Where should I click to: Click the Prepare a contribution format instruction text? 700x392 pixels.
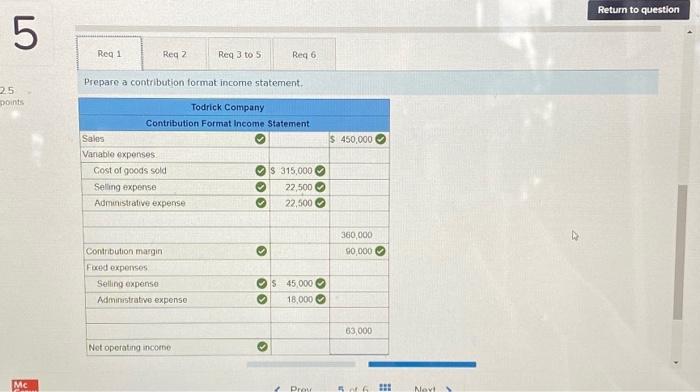coord(193,83)
